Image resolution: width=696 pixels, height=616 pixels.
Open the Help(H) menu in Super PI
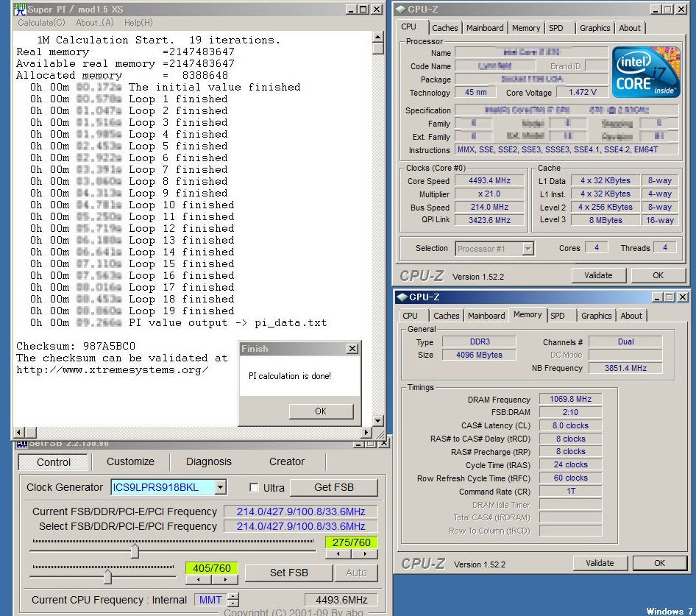[x=138, y=23]
